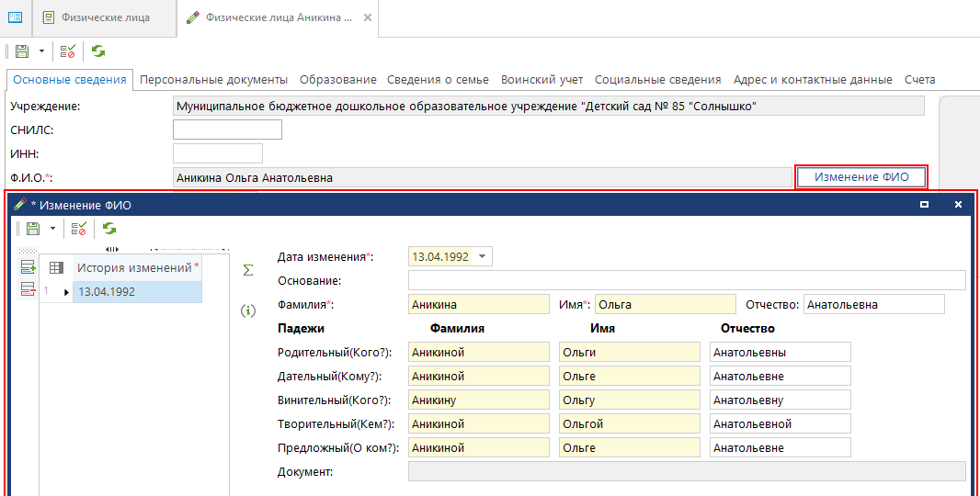
Task: Open save dropdown arrow in Изменение ФИО dialog
Action: click(52, 228)
